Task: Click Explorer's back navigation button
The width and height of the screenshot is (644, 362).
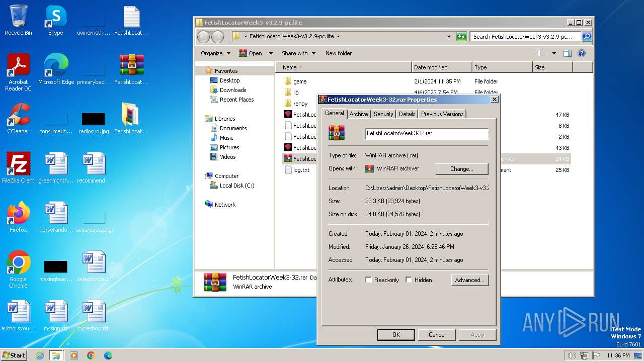Action: click(x=203, y=37)
